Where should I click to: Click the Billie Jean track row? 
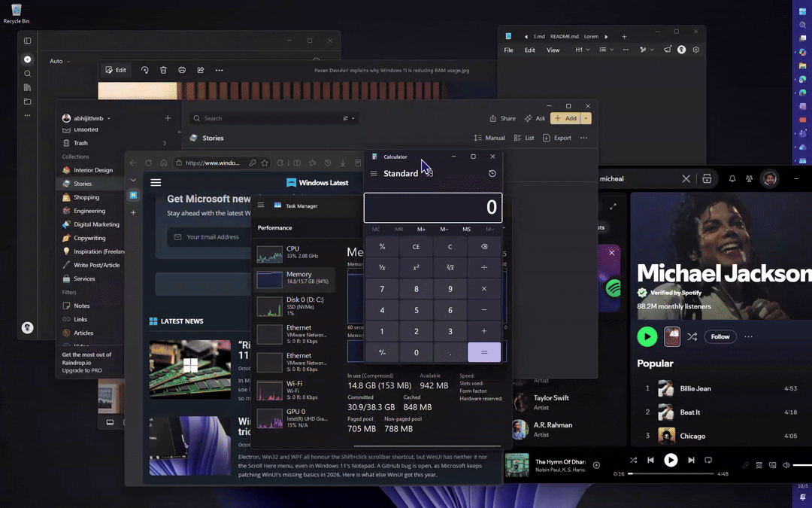tap(721, 388)
